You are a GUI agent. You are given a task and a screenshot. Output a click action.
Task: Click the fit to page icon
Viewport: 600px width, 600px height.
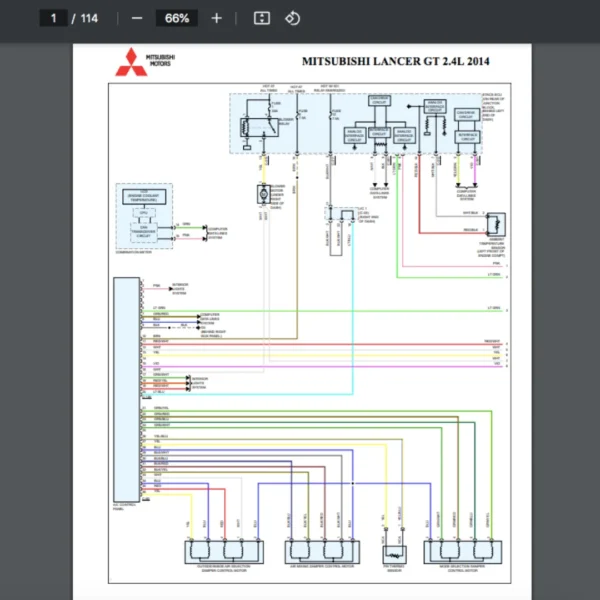tap(261, 18)
